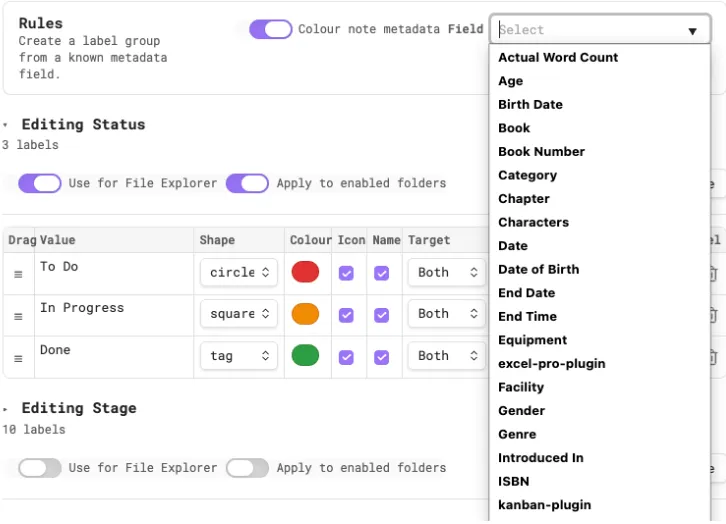
Task: Choose Date of Birth option
Action: pos(600,269)
